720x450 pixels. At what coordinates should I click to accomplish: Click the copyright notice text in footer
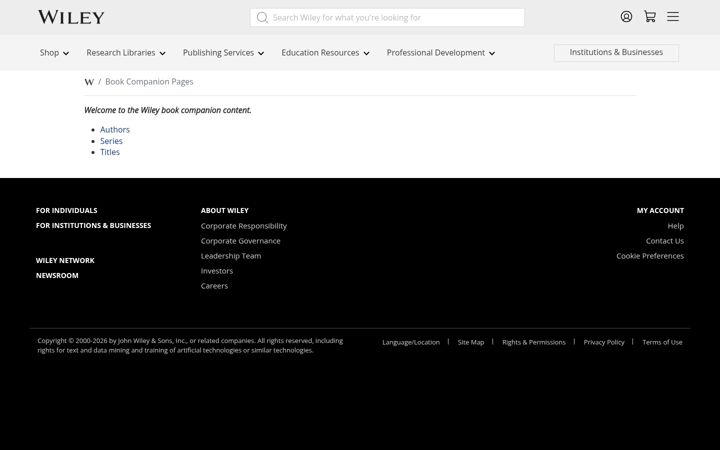point(190,345)
